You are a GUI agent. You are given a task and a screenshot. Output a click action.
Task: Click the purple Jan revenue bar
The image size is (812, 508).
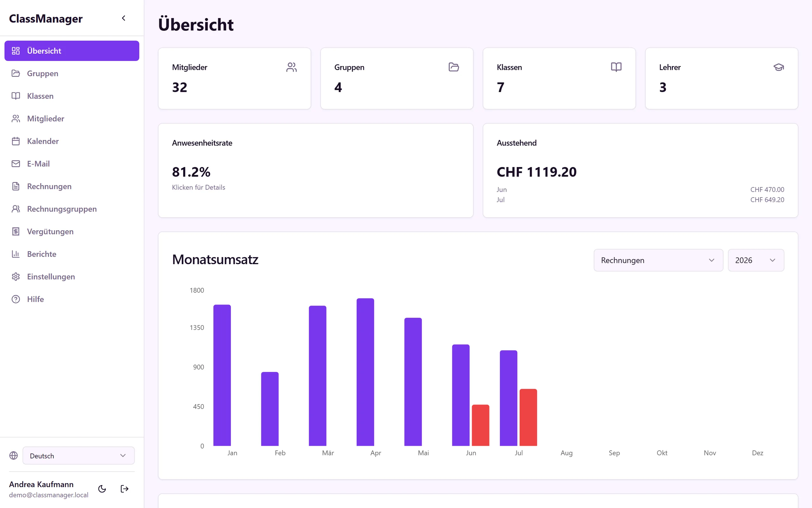[x=222, y=375]
